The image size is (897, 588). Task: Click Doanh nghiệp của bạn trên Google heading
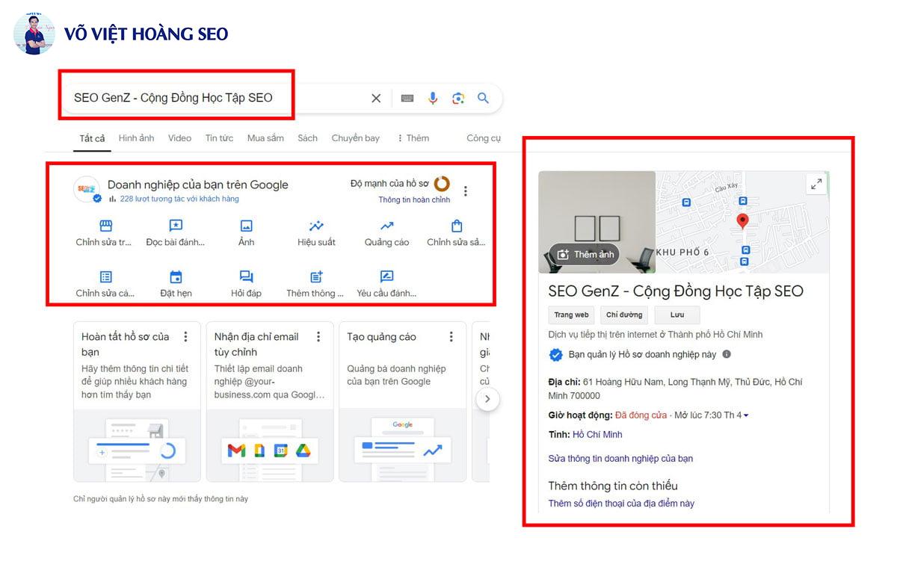tap(197, 185)
